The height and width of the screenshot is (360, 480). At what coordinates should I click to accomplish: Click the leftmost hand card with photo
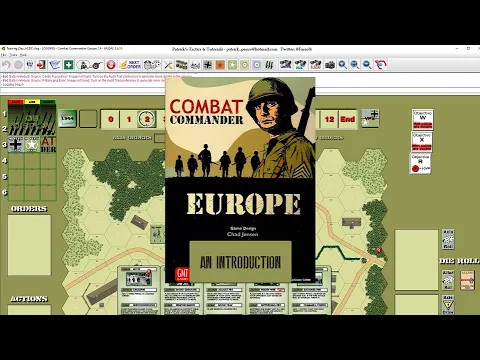(139, 290)
